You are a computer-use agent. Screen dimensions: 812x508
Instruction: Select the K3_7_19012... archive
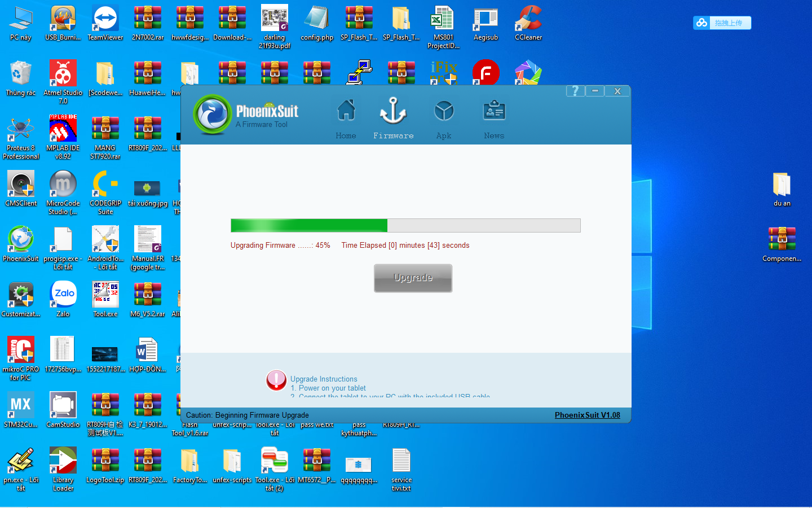pyautogui.click(x=148, y=410)
